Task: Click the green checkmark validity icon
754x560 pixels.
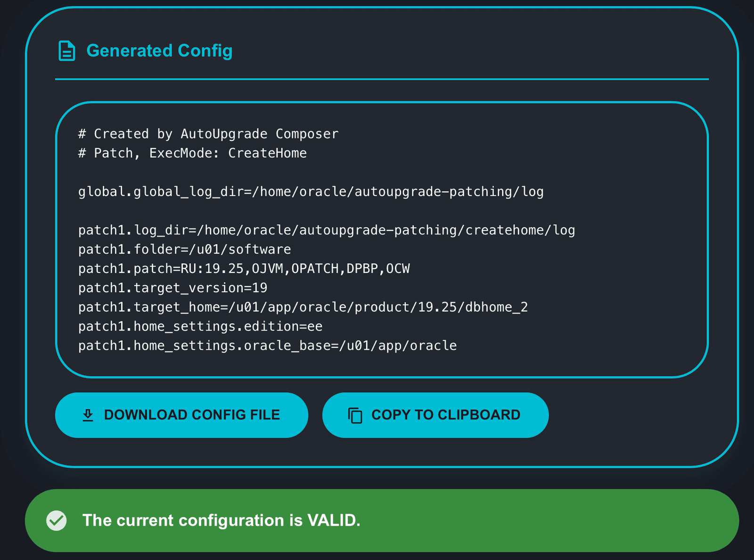Action: point(57,520)
